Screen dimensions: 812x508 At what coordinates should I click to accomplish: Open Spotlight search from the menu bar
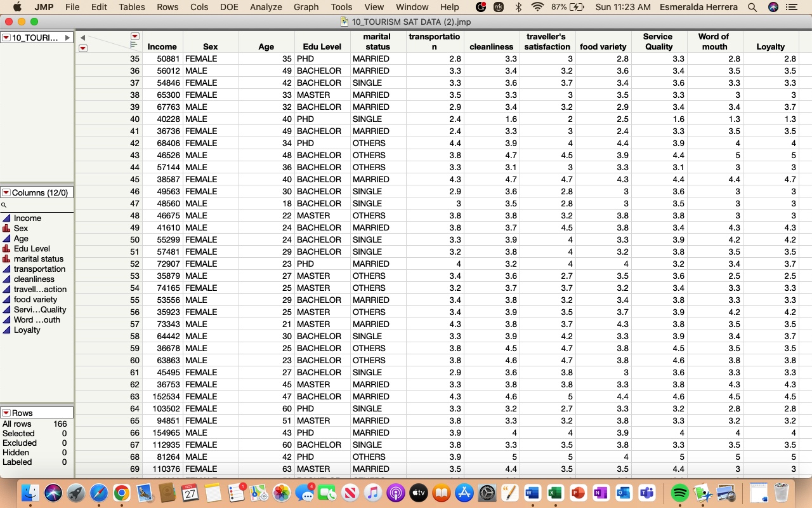click(752, 8)
